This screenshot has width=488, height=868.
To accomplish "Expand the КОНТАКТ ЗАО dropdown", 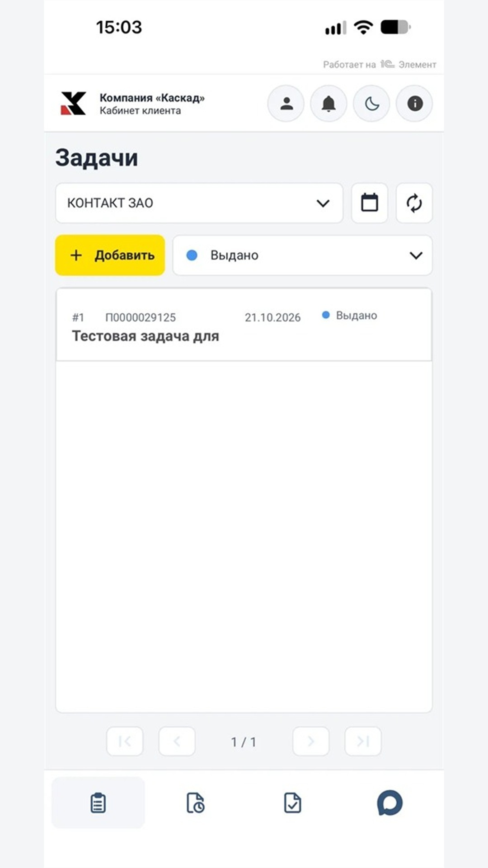I will point(199,203).
